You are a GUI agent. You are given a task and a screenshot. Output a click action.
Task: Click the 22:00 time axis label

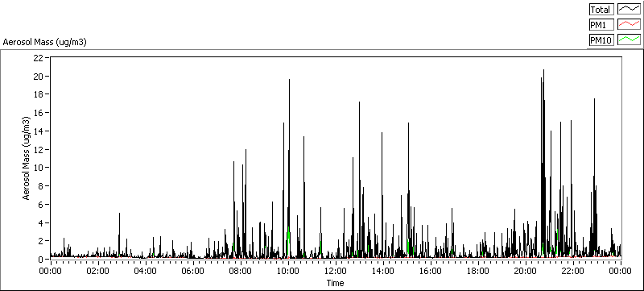coord(573,271)
